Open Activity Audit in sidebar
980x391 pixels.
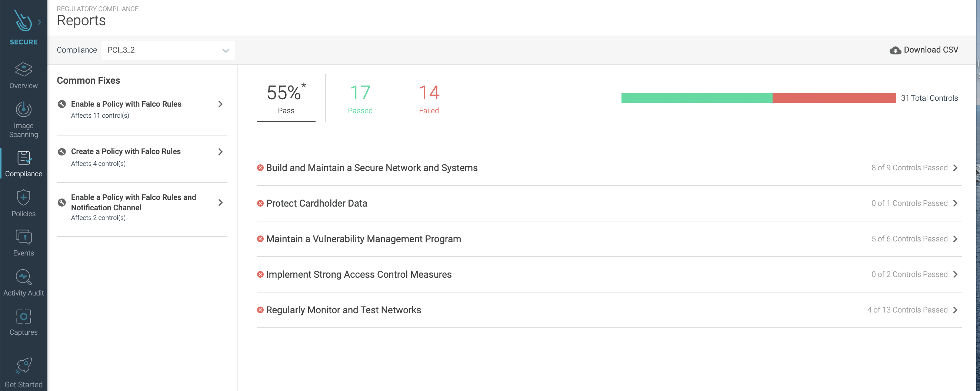24,283
